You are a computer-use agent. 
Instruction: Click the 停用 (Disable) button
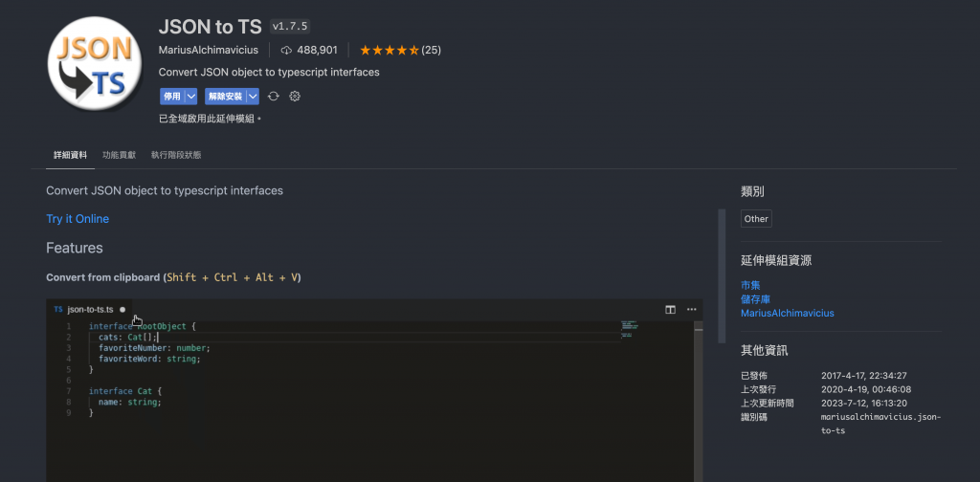click(172, 97)
